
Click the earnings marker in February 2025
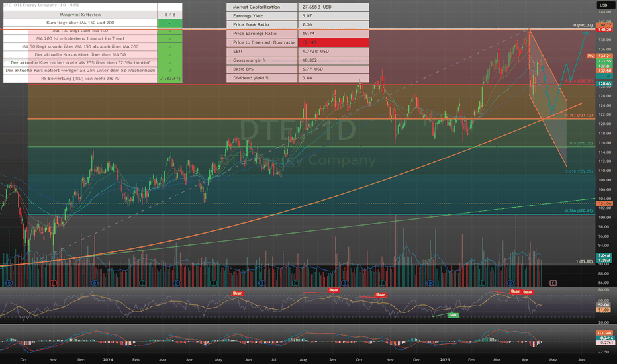point(483,283)
